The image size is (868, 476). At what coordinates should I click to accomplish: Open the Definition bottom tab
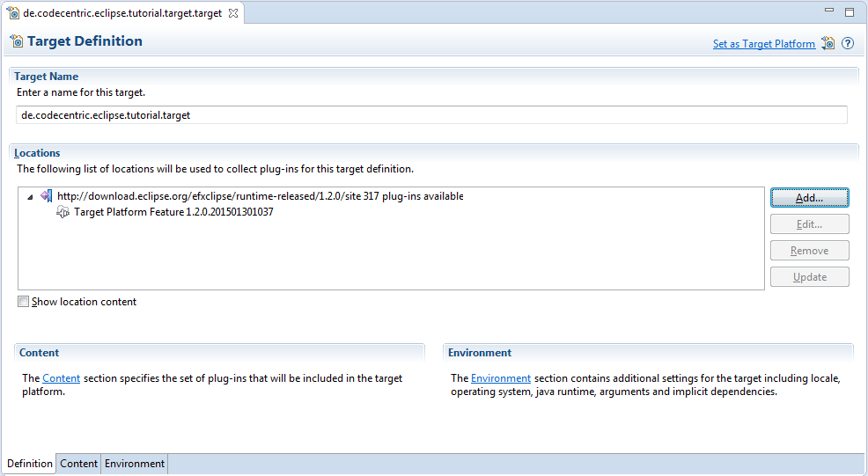30,464
